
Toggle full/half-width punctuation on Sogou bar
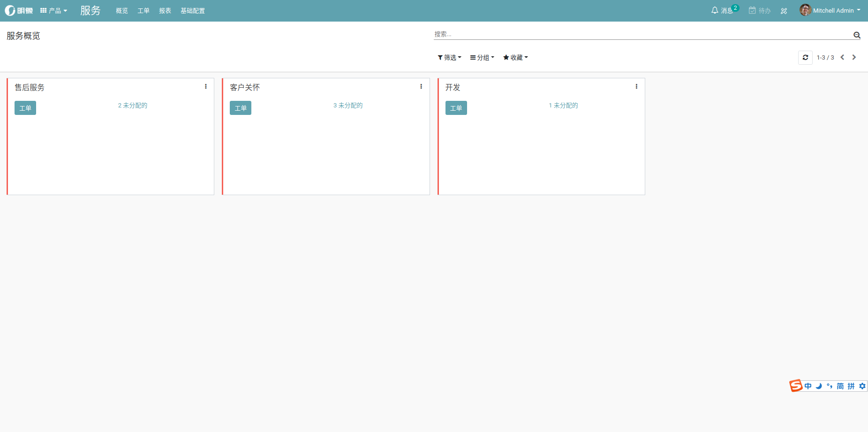click(x=829, y=386)
